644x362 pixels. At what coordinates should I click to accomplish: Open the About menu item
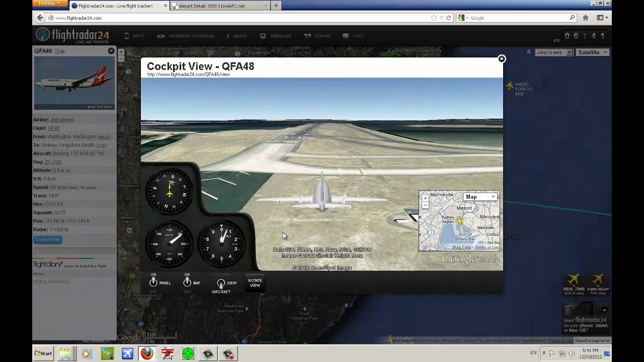coord(236,36)
